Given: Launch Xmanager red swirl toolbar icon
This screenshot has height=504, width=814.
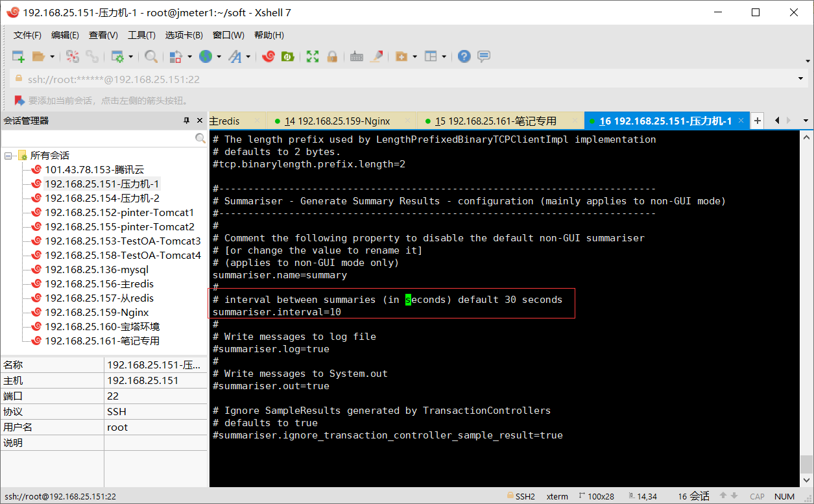Looking at the screenshot, I should pyautogui.click(x=269, y=56).
